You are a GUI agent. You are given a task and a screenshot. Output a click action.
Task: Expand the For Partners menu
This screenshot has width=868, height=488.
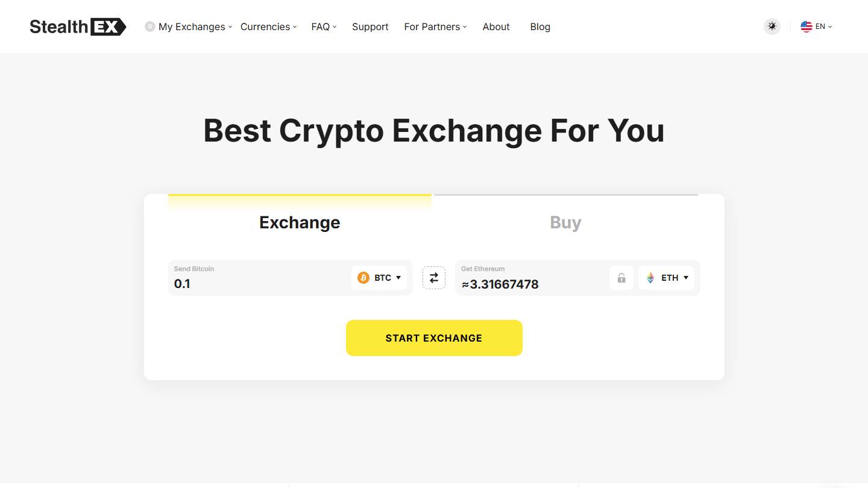tap(436, 27)
